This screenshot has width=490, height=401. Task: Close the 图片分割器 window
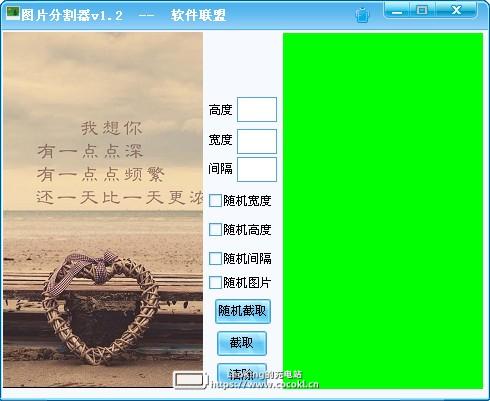pos(456,10)
